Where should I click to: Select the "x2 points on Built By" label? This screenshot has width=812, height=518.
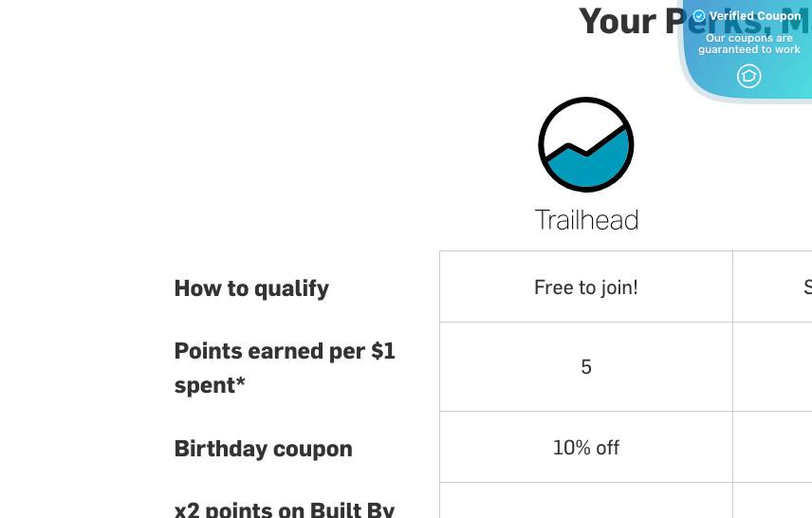(285, 509)
